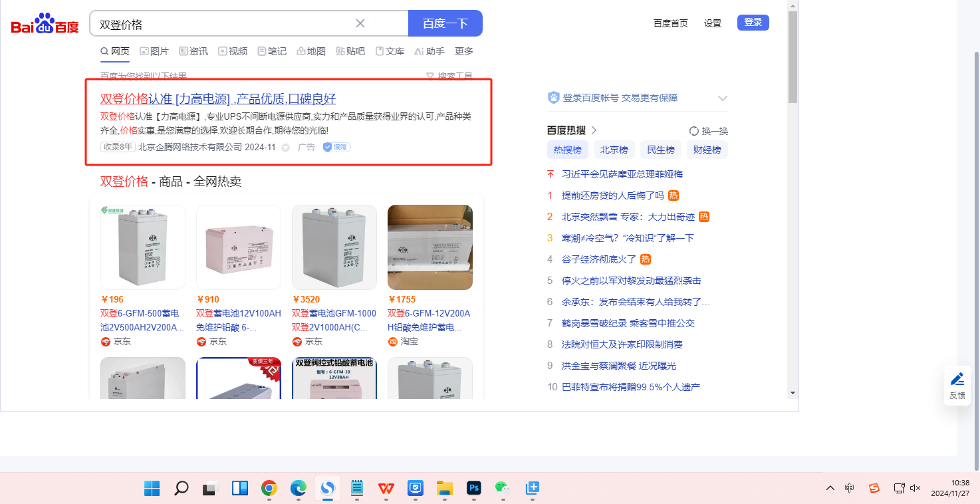Viewport: 980px width, 504px height.
Task: Switch to the 资讯 tab
Action: [x=193, y=51]
